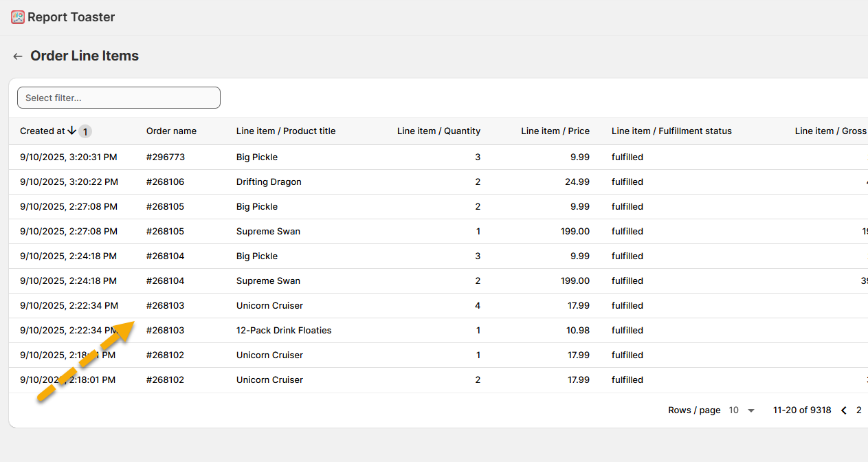The width and height of the screenshot is (868, 462).
Task: Click the descending sort arrow on Created at
Action: click(x=71, y=131)
